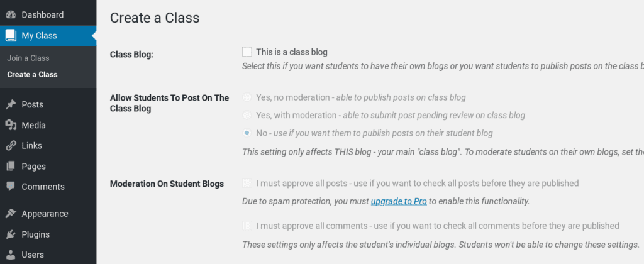Screen dimensions: 644x264
Task: Open the Create a Class submenu item
Action: [x=33, y=75]
